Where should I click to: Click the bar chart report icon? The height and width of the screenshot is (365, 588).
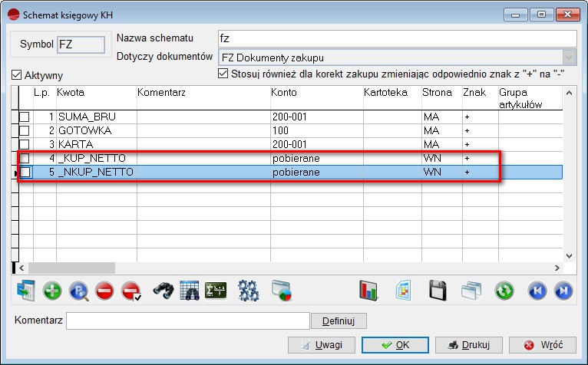(x=370, y=291)
